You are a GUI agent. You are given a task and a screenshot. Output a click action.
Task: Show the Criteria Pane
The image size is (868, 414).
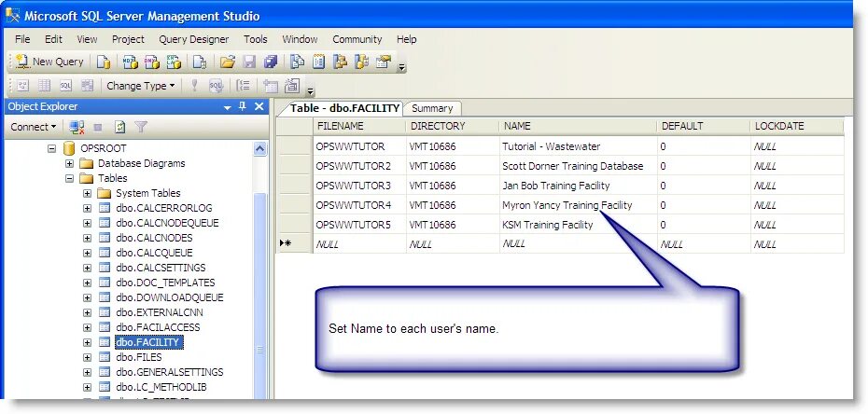[x=44, y=86]
